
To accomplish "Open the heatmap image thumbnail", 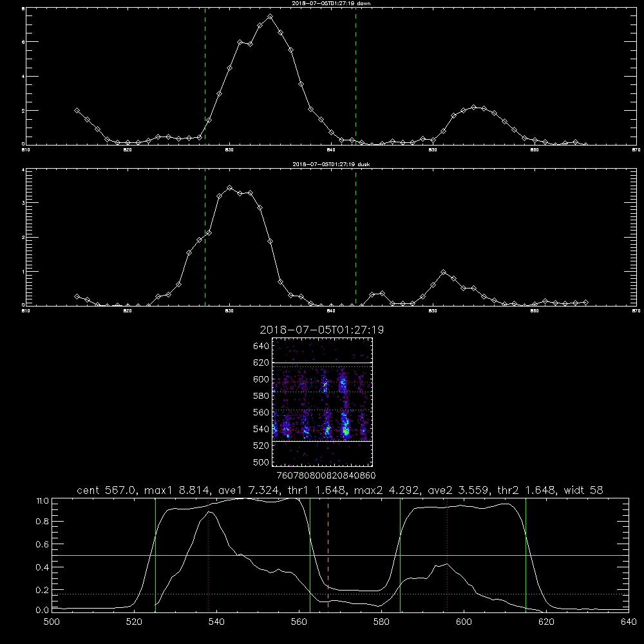I will click(x=323, y=402).
